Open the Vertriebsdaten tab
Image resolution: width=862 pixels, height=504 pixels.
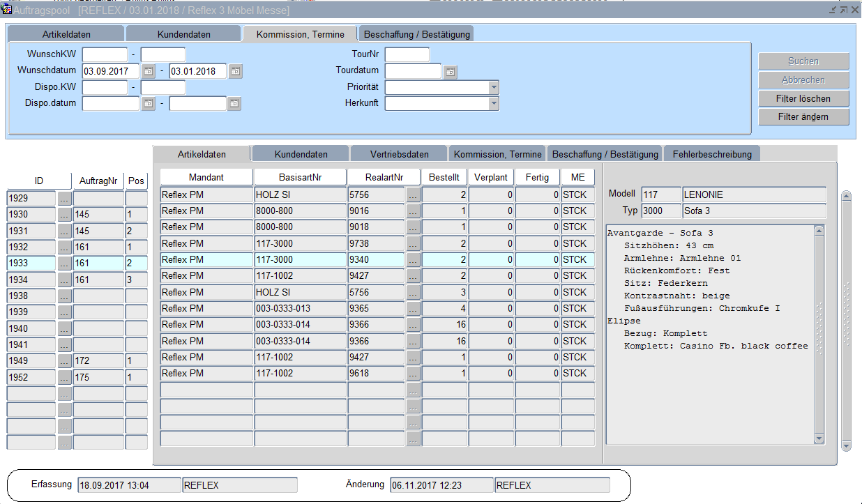[399, 154]
